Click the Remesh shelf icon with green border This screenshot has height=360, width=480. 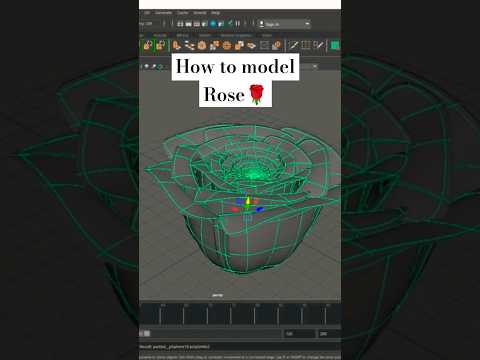click(147, 45)
